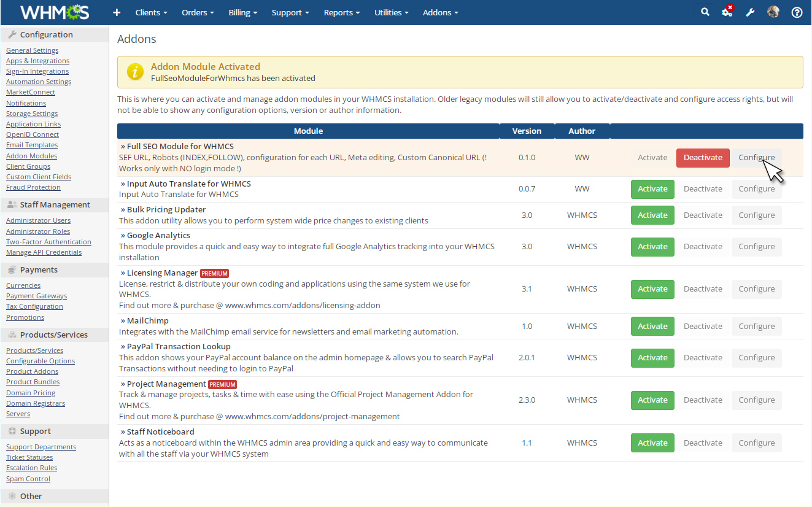Open Administrator Roles link
The width and height of the screenshot is (812, 507).
[38, 231]
